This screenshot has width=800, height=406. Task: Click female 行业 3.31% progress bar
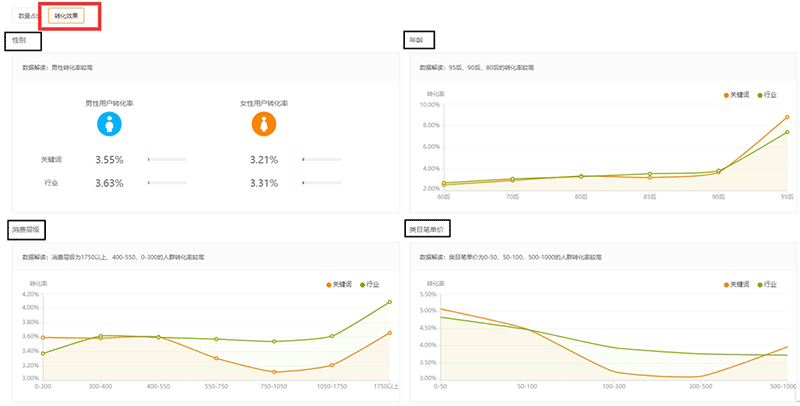[321, 183]
